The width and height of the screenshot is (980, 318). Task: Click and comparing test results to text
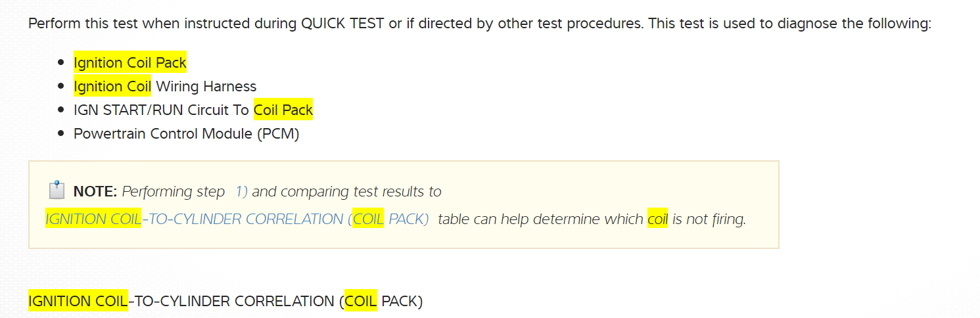point(346,192)
